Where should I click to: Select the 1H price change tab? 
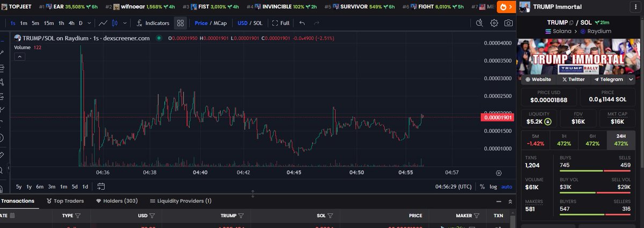tap(563, 140)
